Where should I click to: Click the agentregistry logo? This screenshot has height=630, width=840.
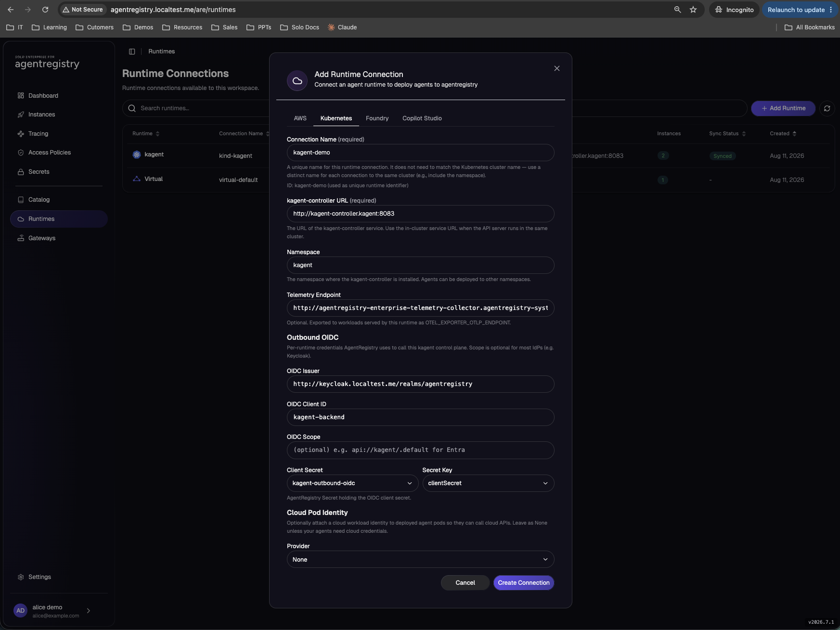pos(47,62)
